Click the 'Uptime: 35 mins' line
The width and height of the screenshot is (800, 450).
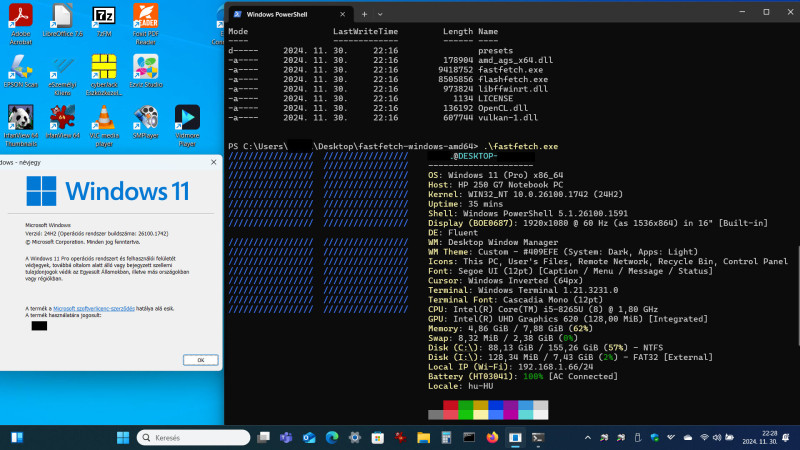465,204
